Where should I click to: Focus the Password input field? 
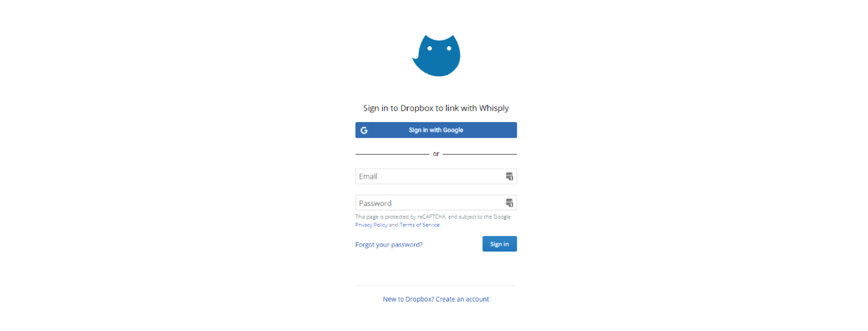click(x=436, y=203)
